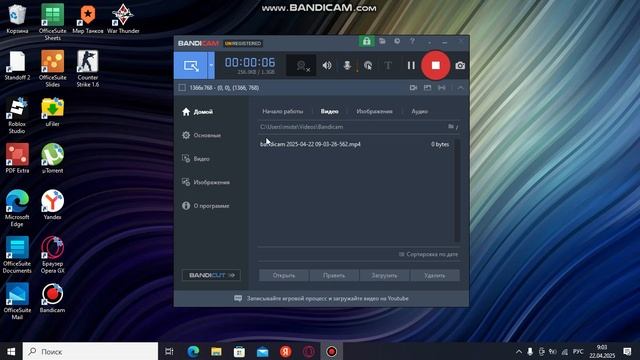The height and width of the screenshot is (360, 640).
Task: Open the Сортировка по дате sort option
Action: tap(428, 254)
